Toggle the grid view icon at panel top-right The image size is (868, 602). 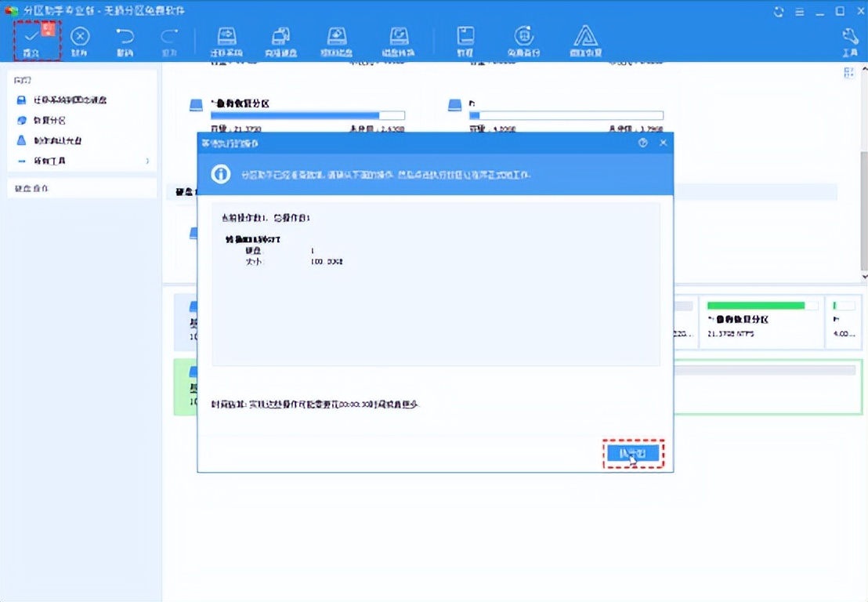(x=848, y=73)
